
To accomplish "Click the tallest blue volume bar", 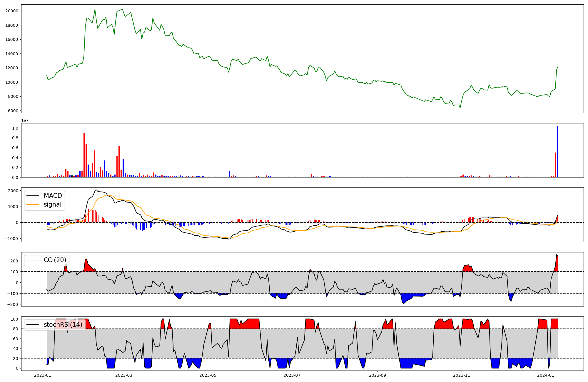I will [557, 151].
